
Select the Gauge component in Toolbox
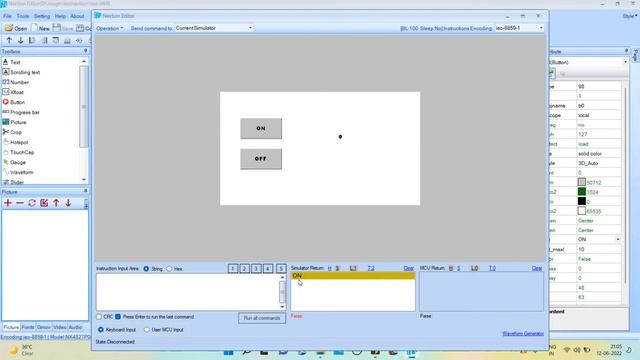tap(14, 162)
